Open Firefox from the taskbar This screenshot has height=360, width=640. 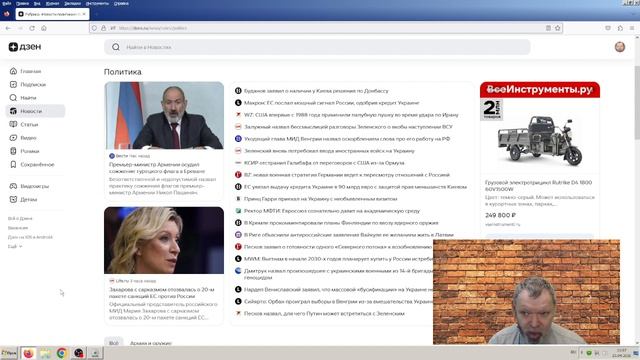click(28, 353)
